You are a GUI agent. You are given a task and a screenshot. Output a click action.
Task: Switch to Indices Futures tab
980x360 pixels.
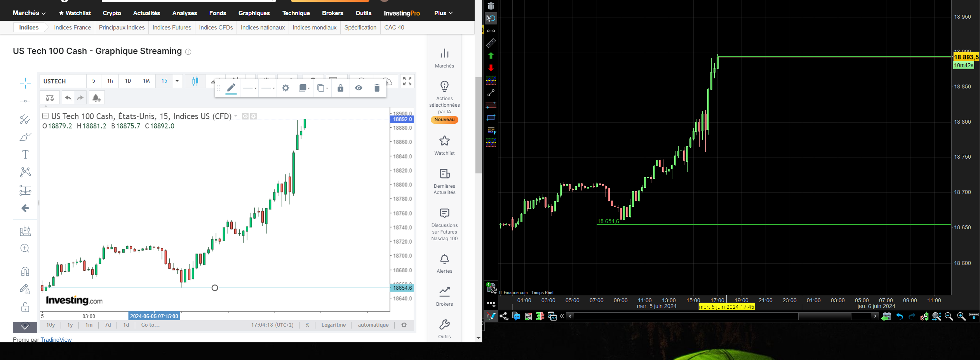tap(172, 28)
